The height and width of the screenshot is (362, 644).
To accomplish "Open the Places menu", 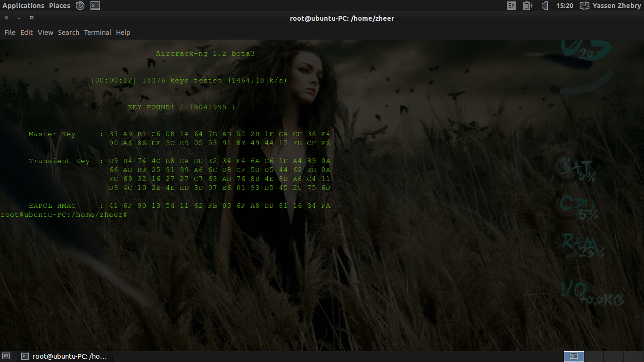I will point(59,6).
